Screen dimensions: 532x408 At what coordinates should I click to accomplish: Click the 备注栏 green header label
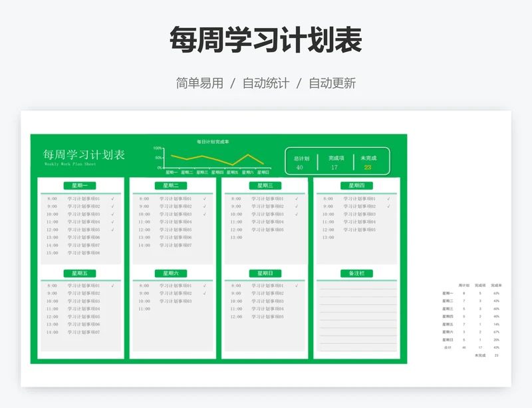tap(356, 273)
